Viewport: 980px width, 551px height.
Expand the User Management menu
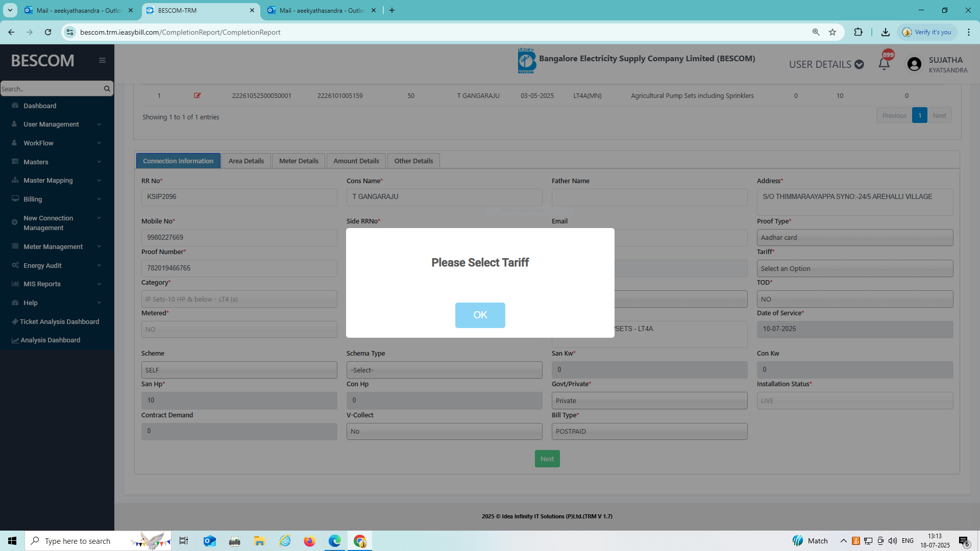[57, 124]
